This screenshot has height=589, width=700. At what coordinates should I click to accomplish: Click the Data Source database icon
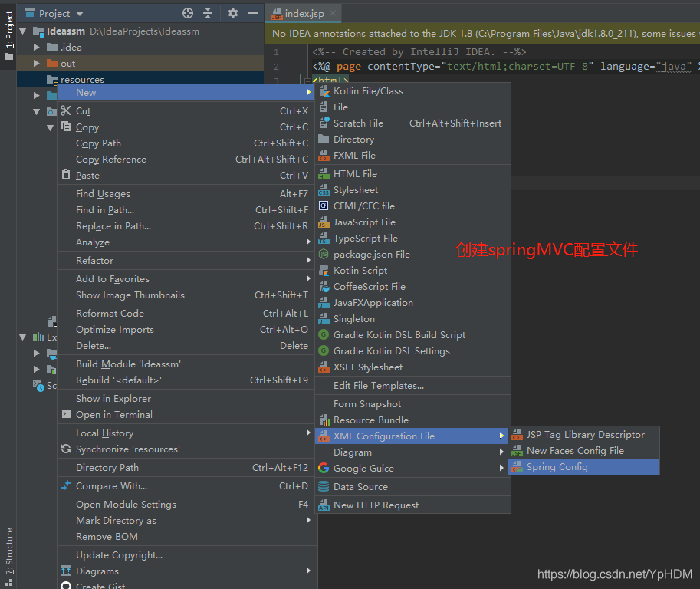(x=324, y=487)
